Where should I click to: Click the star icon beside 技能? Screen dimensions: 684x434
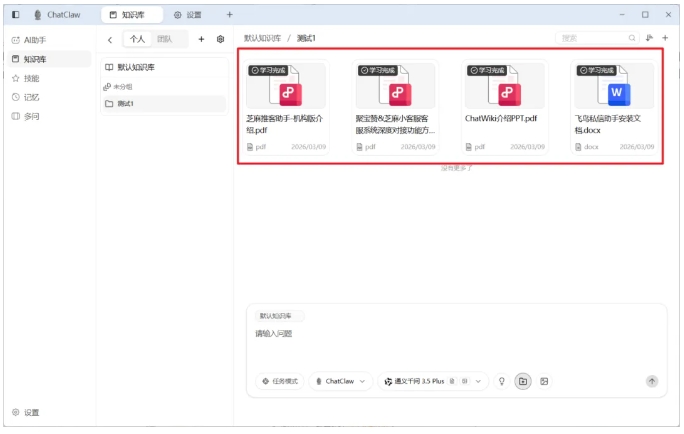click(16, 78)
